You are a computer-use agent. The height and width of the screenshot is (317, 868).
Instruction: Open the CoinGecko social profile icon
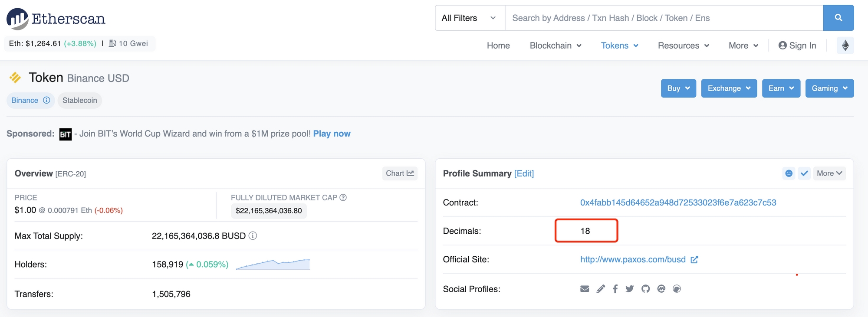click(677, 289)
